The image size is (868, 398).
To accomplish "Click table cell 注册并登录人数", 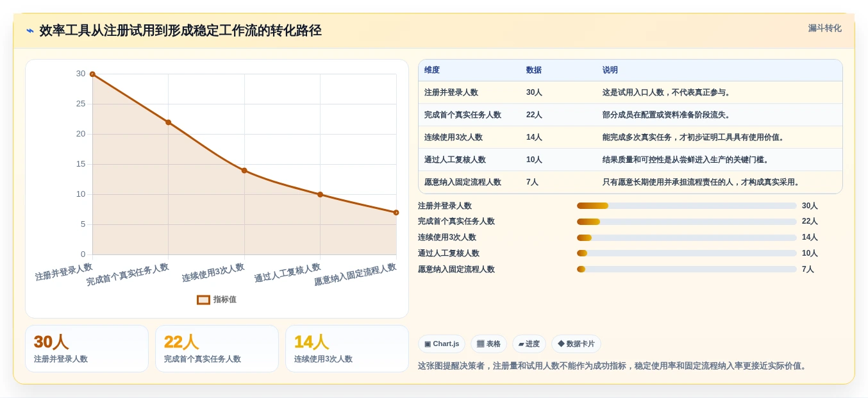I will [x=451, y=92].
